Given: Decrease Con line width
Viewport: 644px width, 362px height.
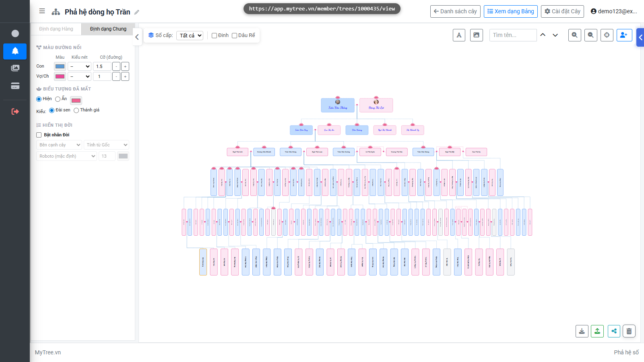Looking at the screenshot, I should (116, 66).
